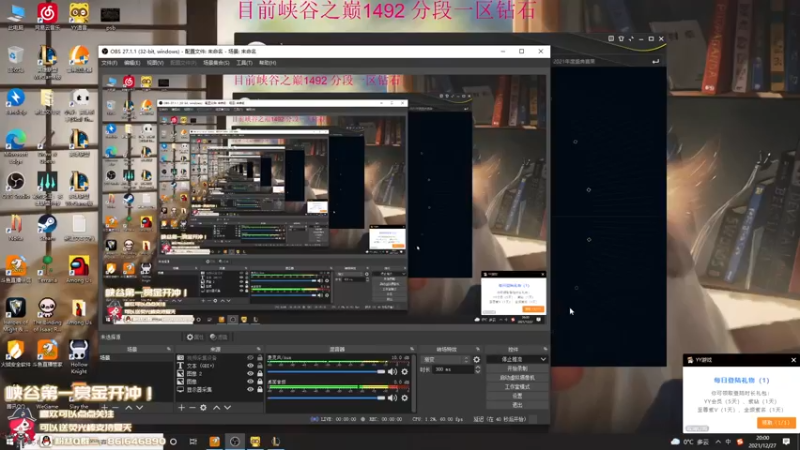
Task: Move selected source up
Action: [216, 408]
